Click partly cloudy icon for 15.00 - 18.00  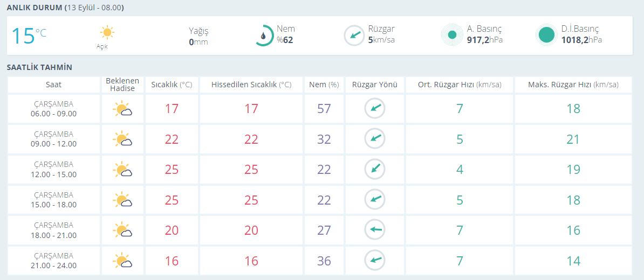(x=122, y=200)
